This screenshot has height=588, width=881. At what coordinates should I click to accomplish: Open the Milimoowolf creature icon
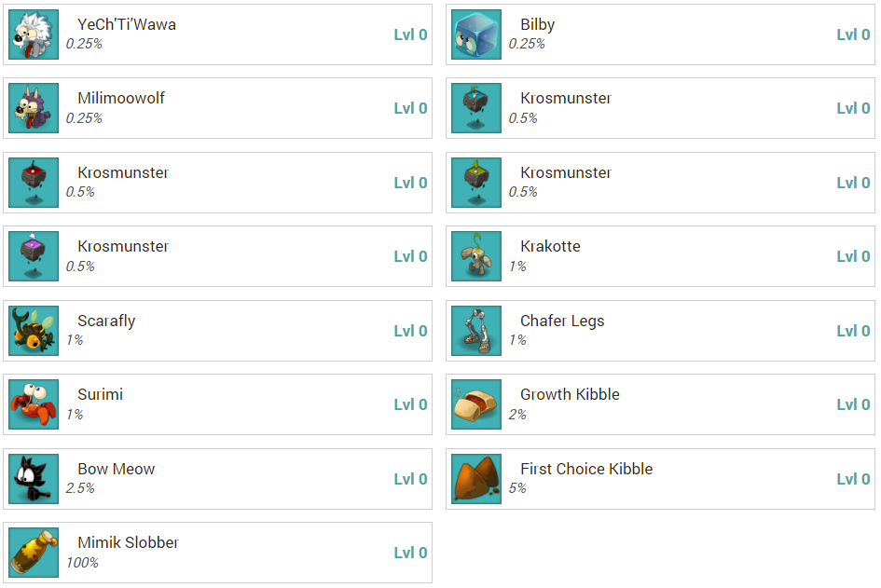34,108
